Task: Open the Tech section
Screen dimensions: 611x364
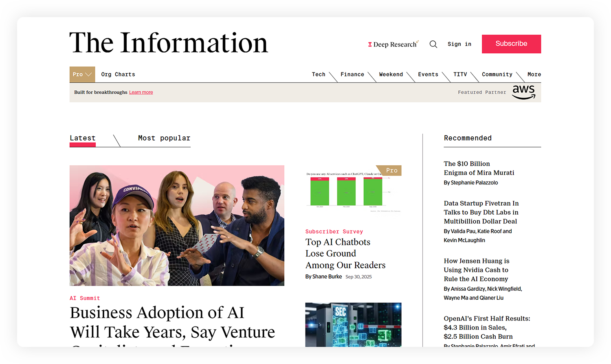Action: [x=319, y=75]
